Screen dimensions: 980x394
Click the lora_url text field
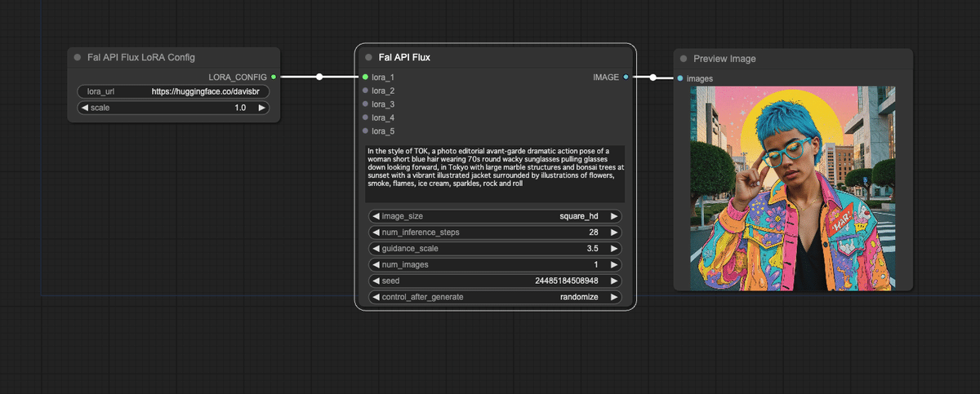coord(173,92)
